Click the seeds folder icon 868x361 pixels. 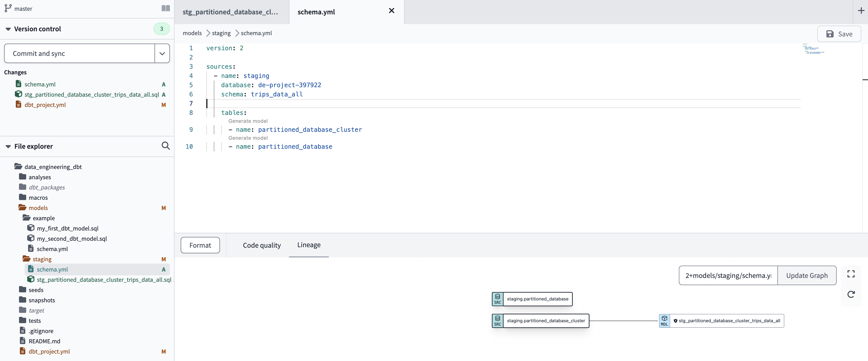coord(23,289)
